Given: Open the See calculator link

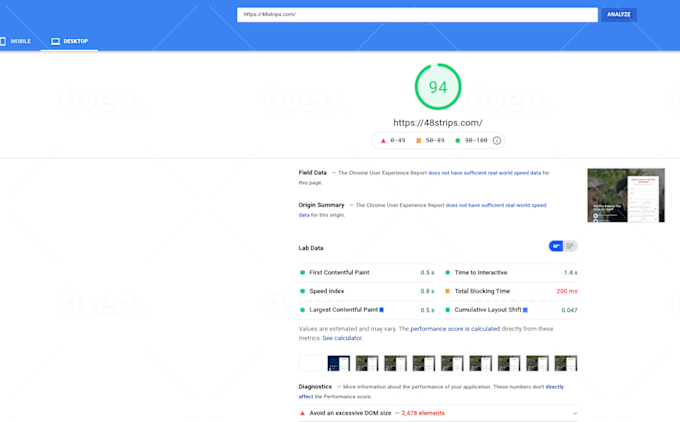Looking at the screenshot, I should pyautogui.click(x=342, y=338).
